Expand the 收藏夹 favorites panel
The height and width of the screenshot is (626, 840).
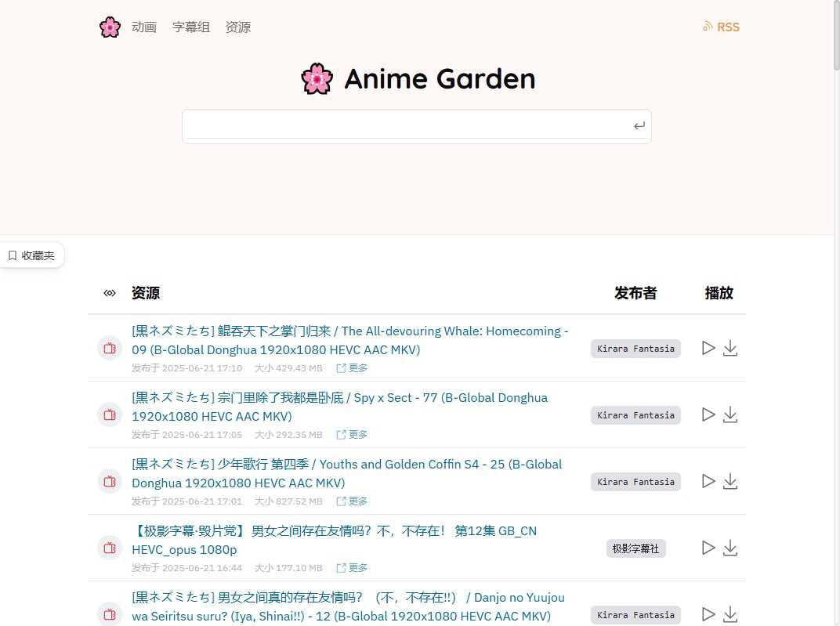31,255
